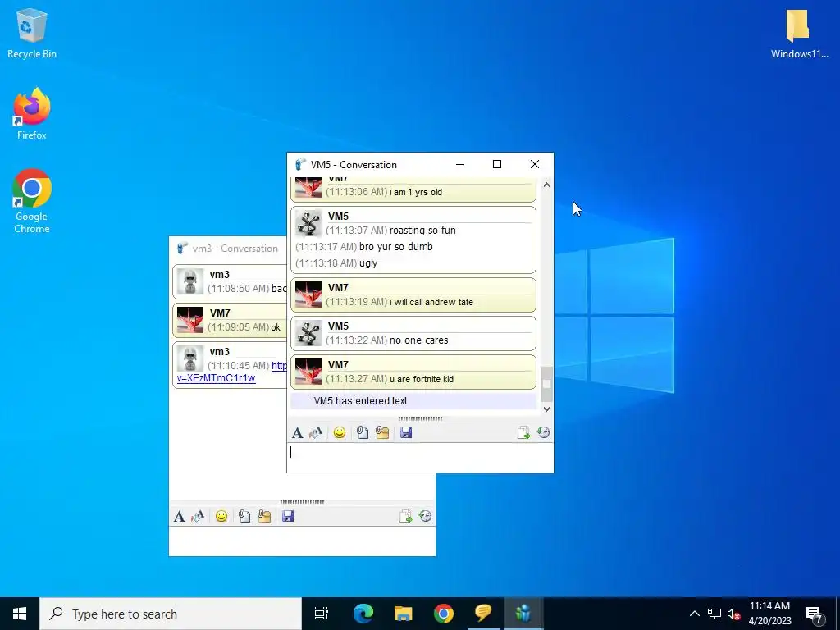Screen dimensions: 840x630
Task: Reset formatting icon in vm3 conversation toolbar
Action: (x=199, y=516)
